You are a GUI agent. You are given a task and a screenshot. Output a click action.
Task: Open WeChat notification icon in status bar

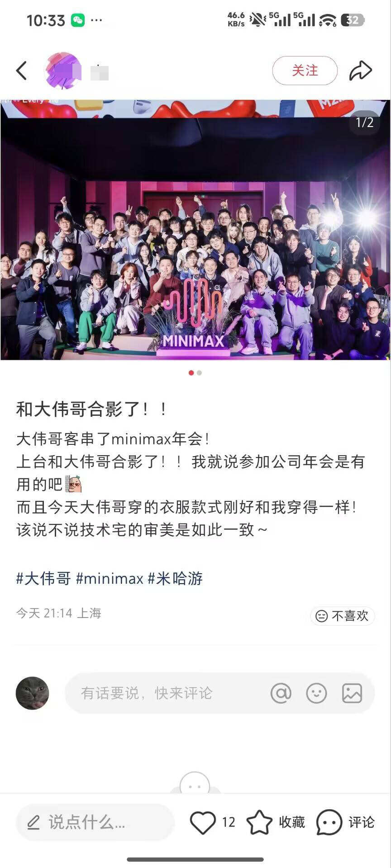[78, 20]
